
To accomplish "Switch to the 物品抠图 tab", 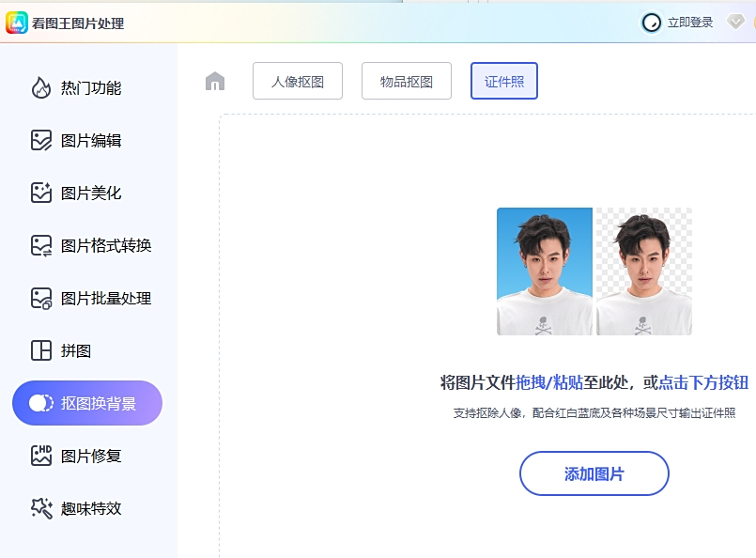I will [406, 81].
